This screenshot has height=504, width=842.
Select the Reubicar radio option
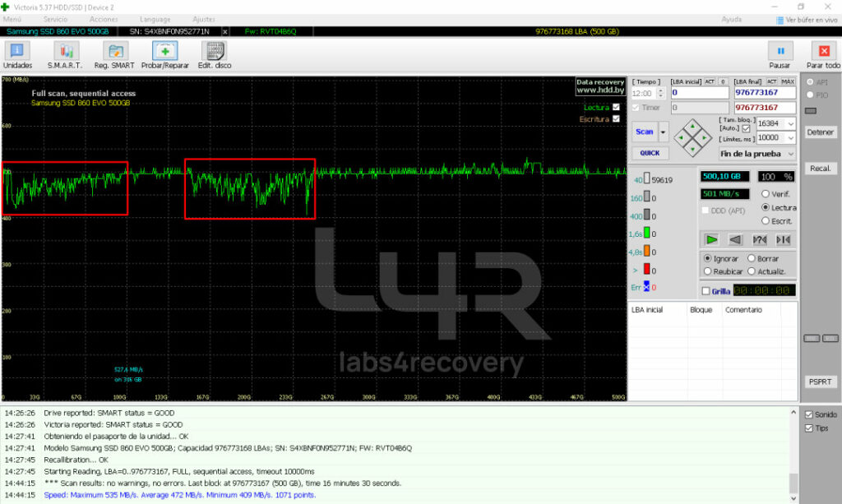pyautogui.click(x=707, y=271)
